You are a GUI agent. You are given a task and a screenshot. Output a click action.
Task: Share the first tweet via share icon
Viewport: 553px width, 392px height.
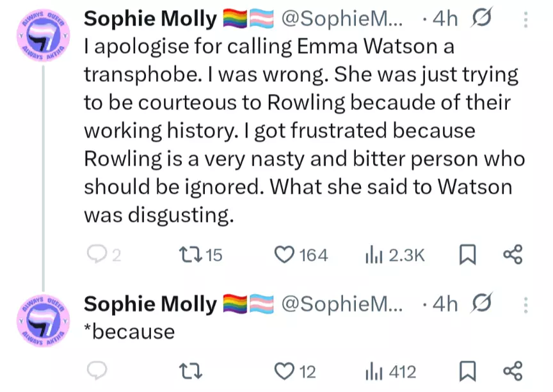point(513,254)
